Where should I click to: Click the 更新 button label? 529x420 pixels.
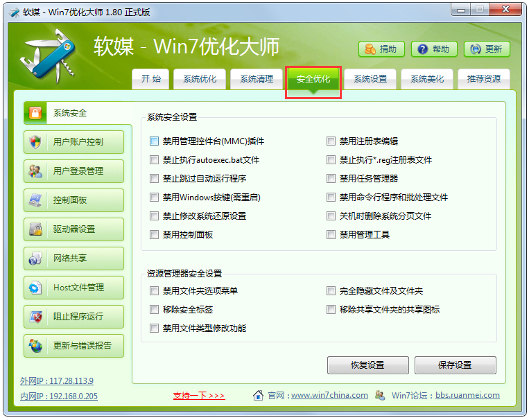pyautogui.click(x=494, y=49)
